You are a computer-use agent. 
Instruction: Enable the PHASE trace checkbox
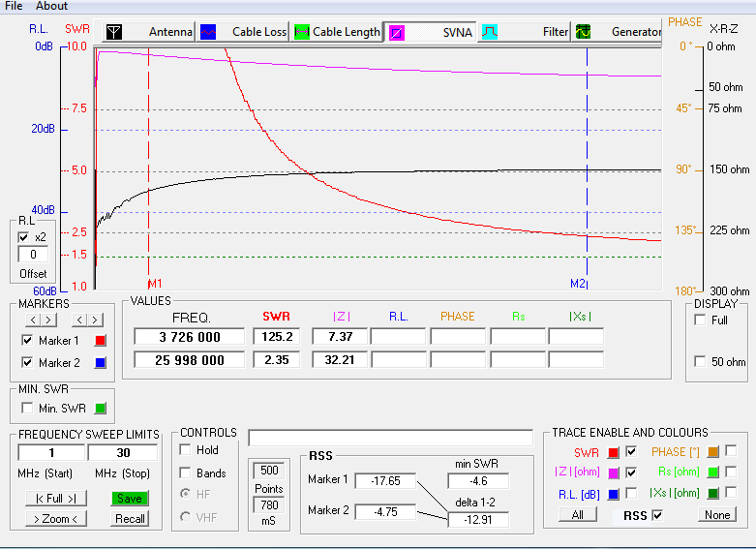pyautogui.click(x=731, y=450)
